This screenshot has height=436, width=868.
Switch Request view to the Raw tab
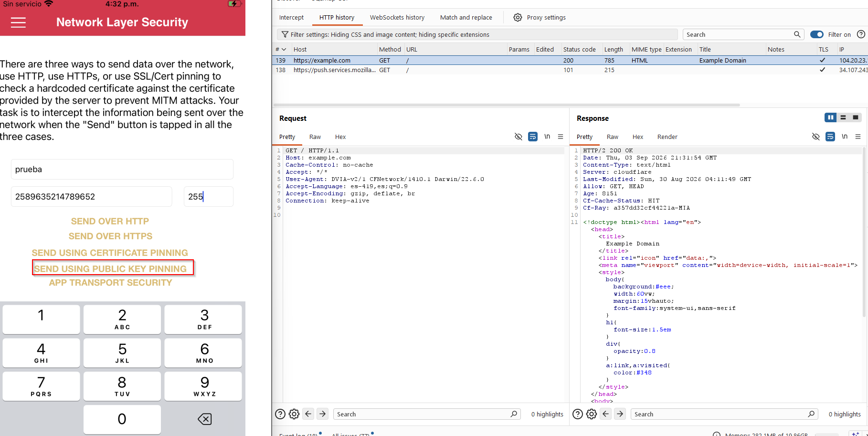coord(315,137)
